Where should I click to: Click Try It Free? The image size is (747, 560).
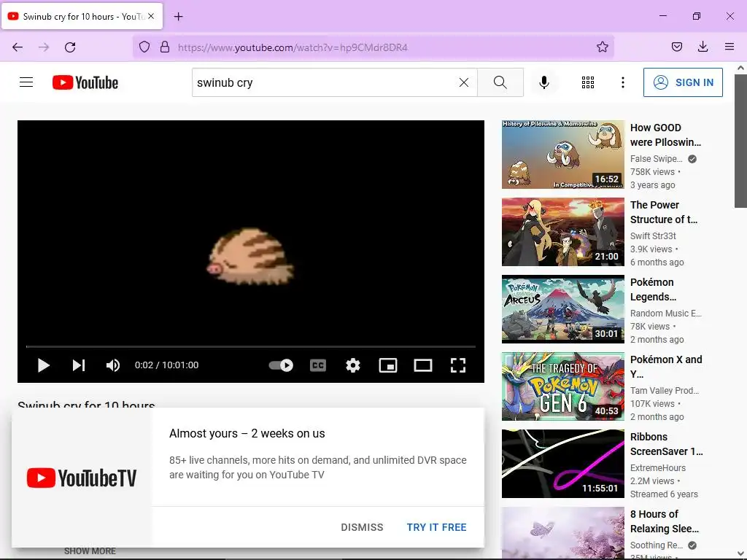[x=436, y=527]
